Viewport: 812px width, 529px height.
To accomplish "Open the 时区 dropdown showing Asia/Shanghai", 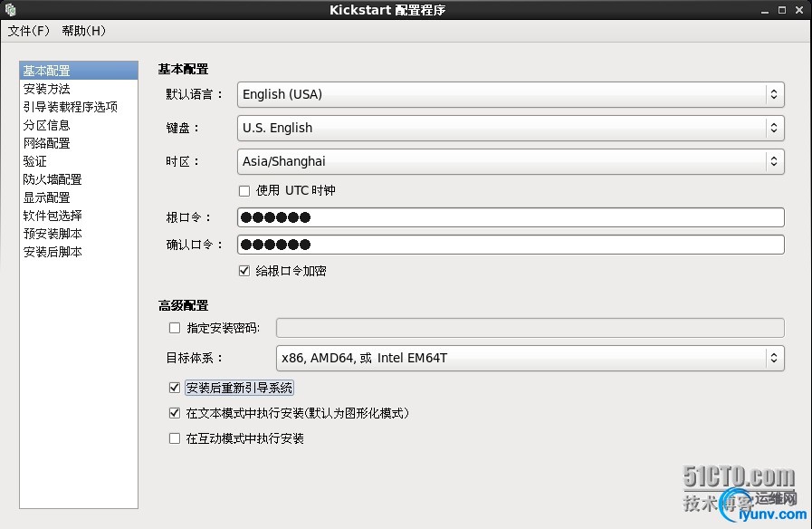I will pos(511,161).
